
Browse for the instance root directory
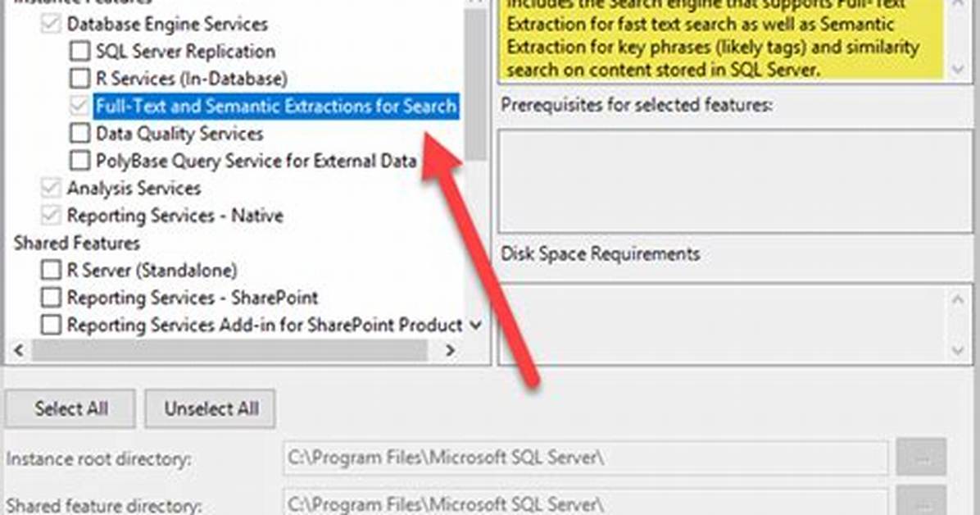click(921, 458)
